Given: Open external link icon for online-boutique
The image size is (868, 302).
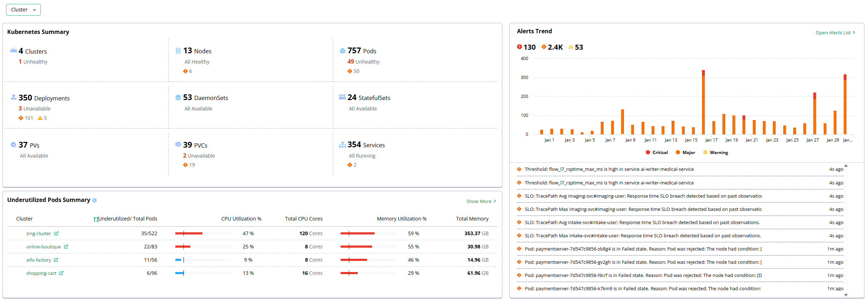Looking at the screenshot, I should coord(66,247).
